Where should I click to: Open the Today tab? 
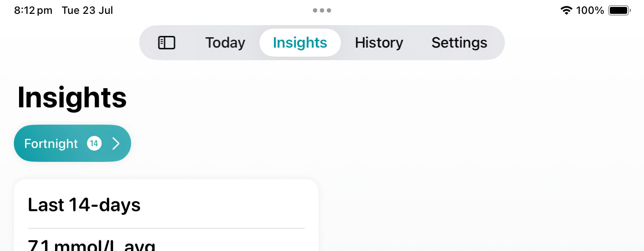click(225, 43)
